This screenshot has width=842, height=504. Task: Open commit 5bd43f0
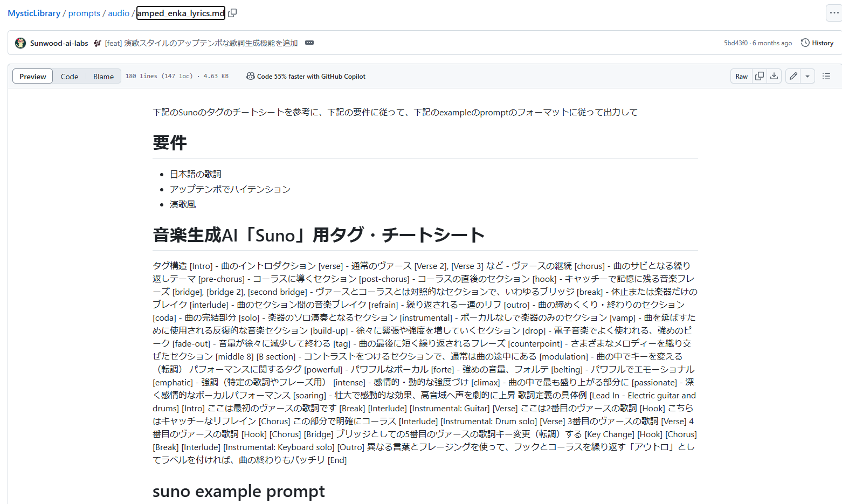[x=736, y=43]
